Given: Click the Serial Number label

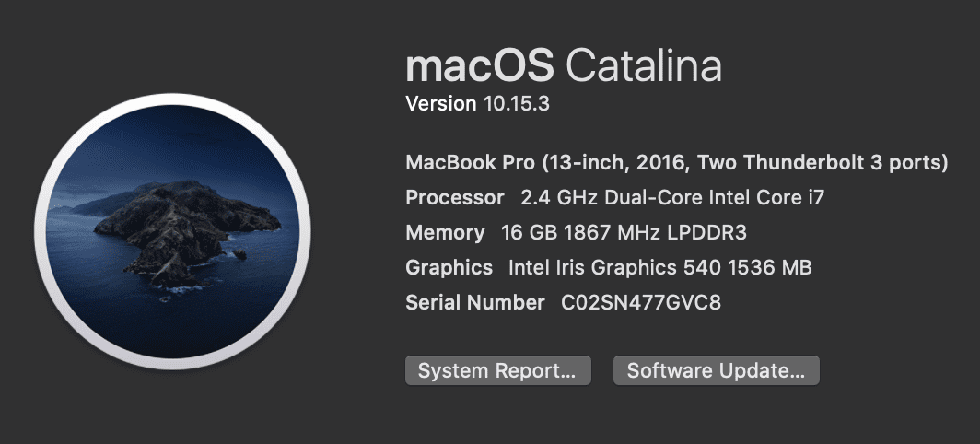Looking at the screenshot, I should 475,303.
